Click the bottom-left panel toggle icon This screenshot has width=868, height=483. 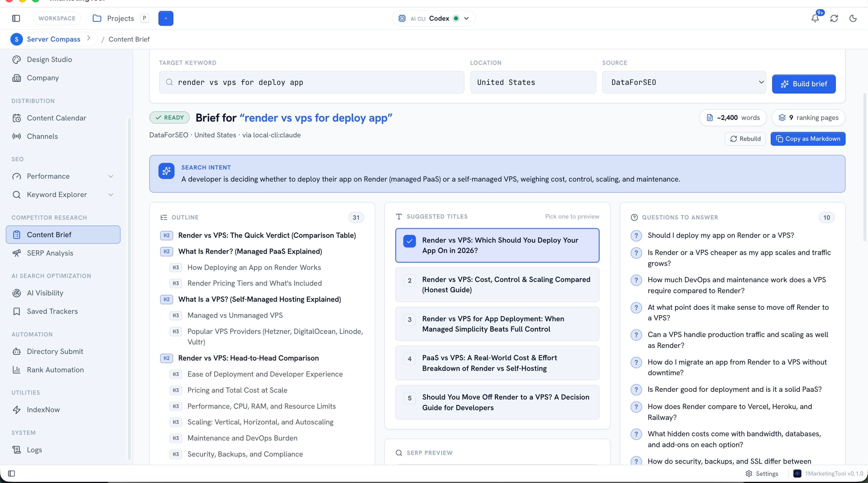(11, 474)
